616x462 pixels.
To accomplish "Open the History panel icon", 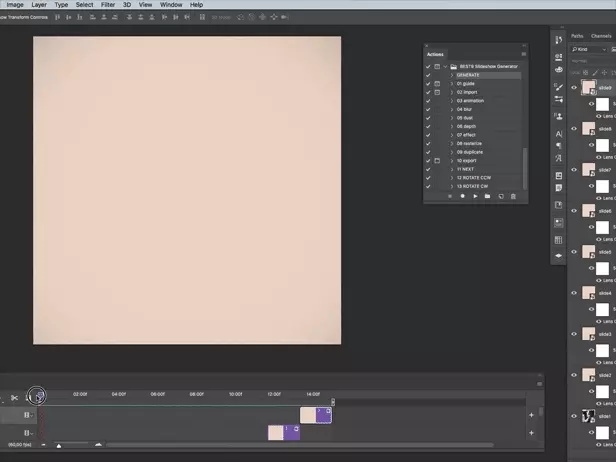I will [x=558, y=40].
